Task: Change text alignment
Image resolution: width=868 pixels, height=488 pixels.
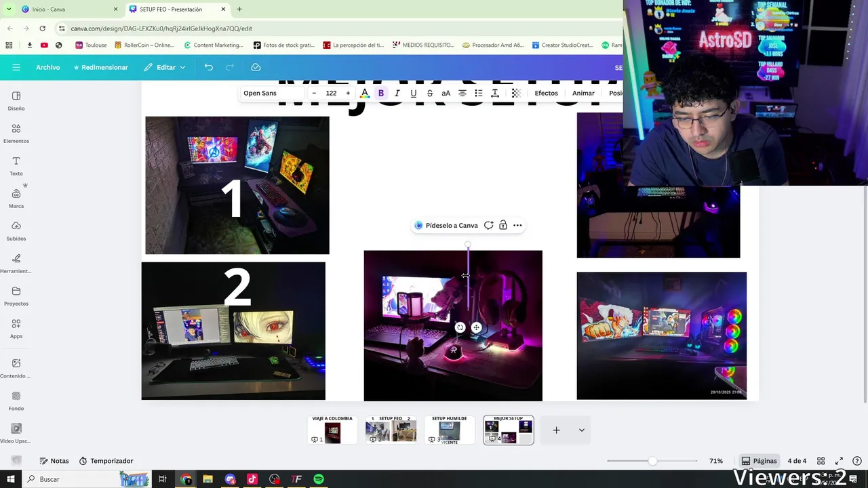Action: (462, 93)
